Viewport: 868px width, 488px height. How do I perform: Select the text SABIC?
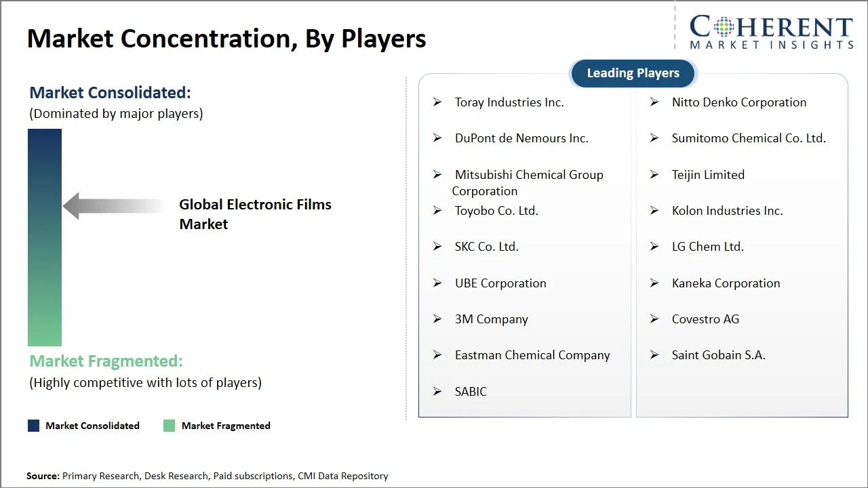tap(471, 392)
